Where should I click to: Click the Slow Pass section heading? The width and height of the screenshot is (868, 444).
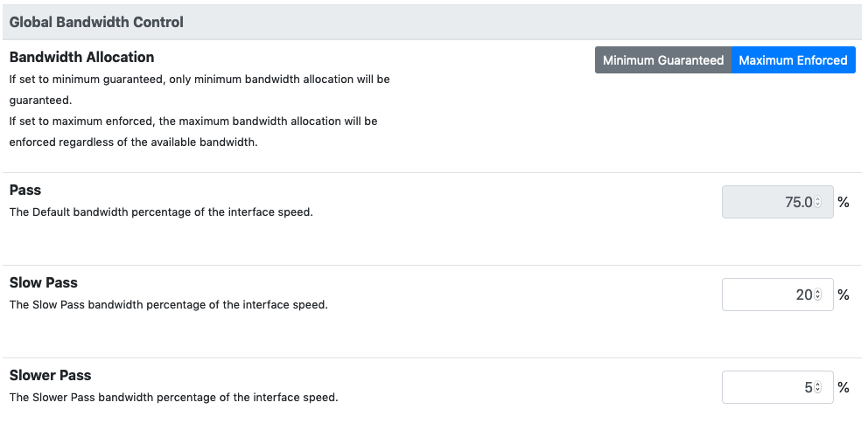tap(44, 282)
